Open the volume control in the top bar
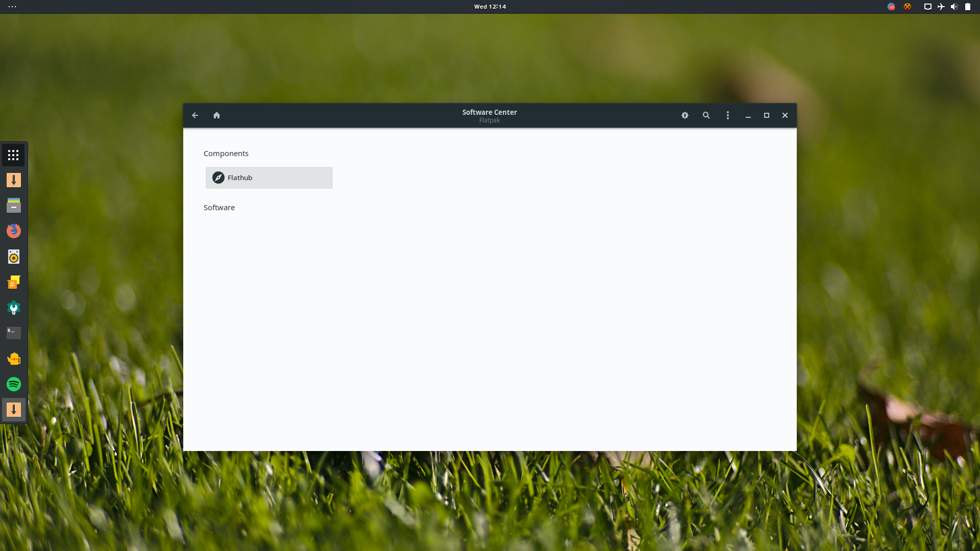 (x=954, y=7)
